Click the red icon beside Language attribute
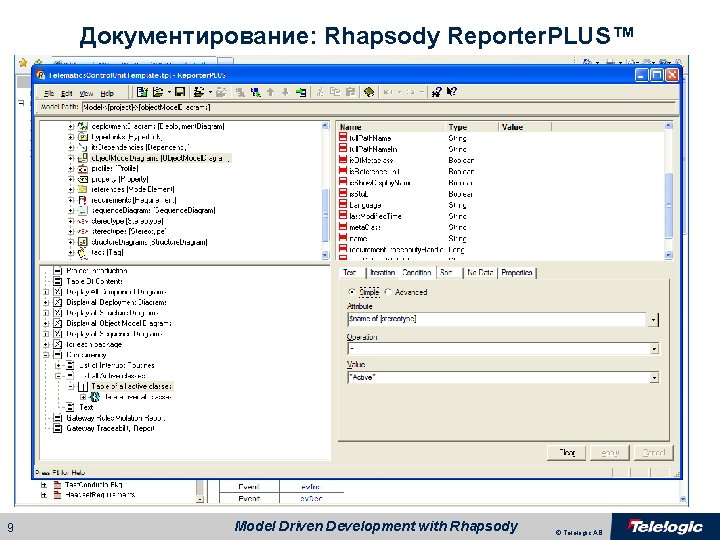Screen dimensions: 720x540 pos(343,204)
